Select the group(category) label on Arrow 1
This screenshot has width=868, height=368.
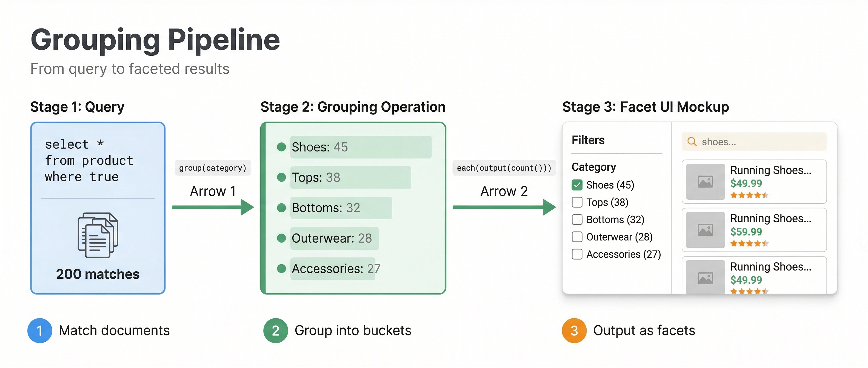[x=213, y=168]
